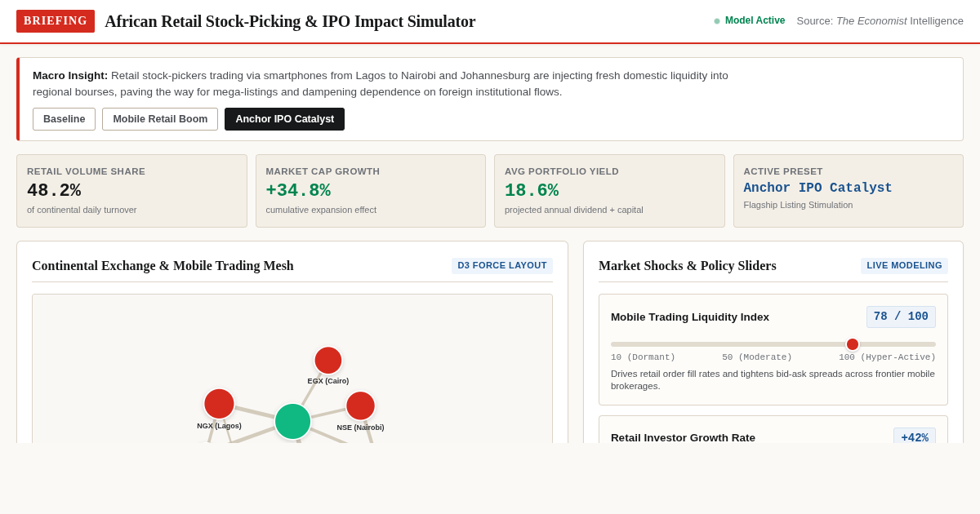Click the Model Active status label
Screen dimensions: 980x514
click(x=755, y=20)
